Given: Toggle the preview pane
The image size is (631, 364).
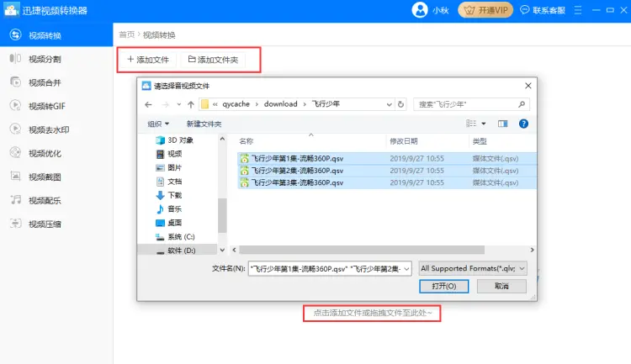Looking at the screenshot, I should [502, 124].
